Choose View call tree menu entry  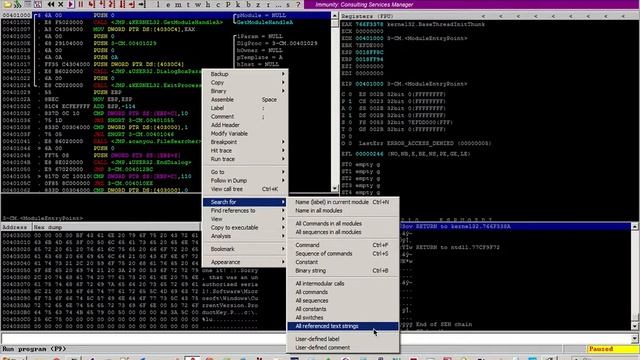[x=246, y=189]
